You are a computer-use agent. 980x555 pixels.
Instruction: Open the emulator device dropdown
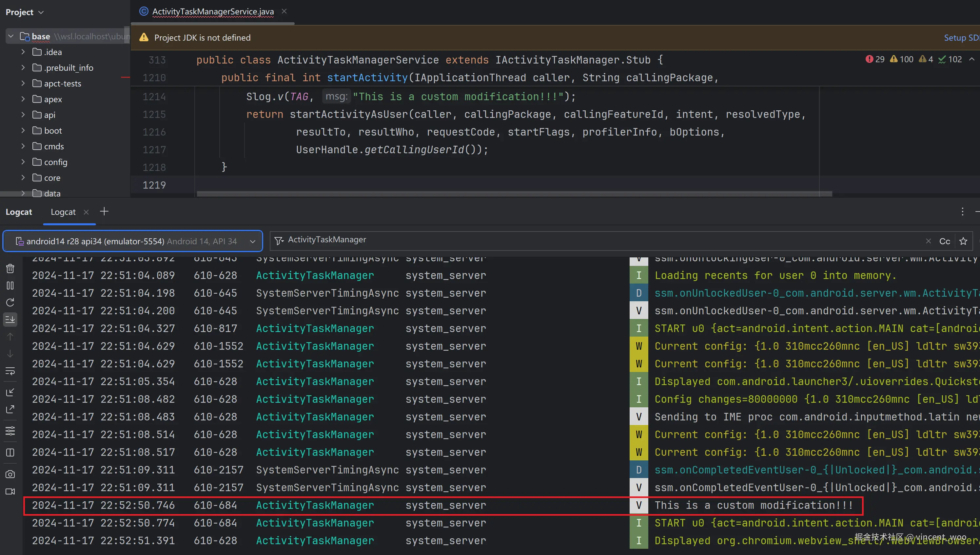pos(133,241)
